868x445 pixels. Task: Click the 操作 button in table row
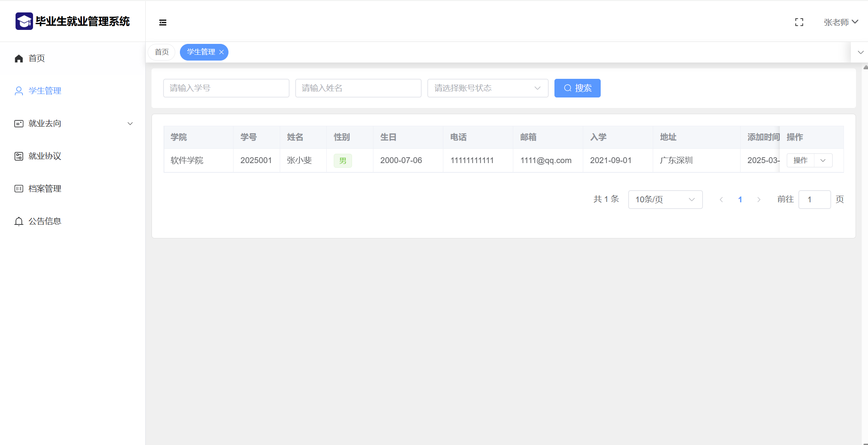tap(800, 160)
